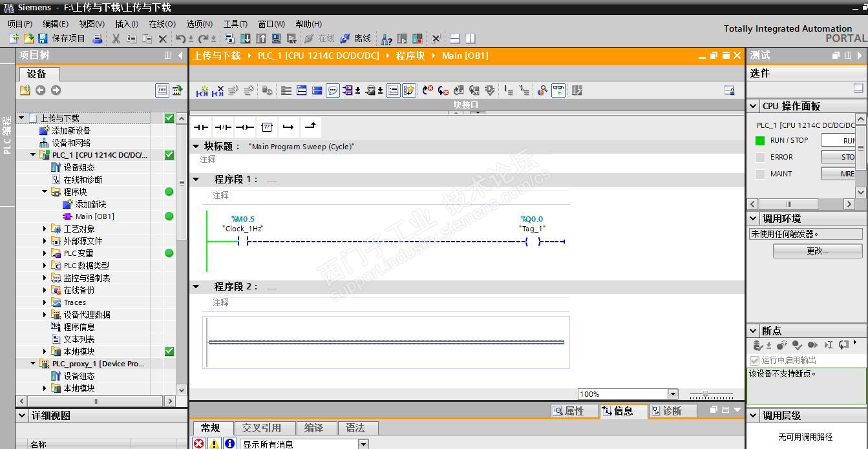Show information messages filter icon
The image size is (868, 449).
click(x=229, y=444)
